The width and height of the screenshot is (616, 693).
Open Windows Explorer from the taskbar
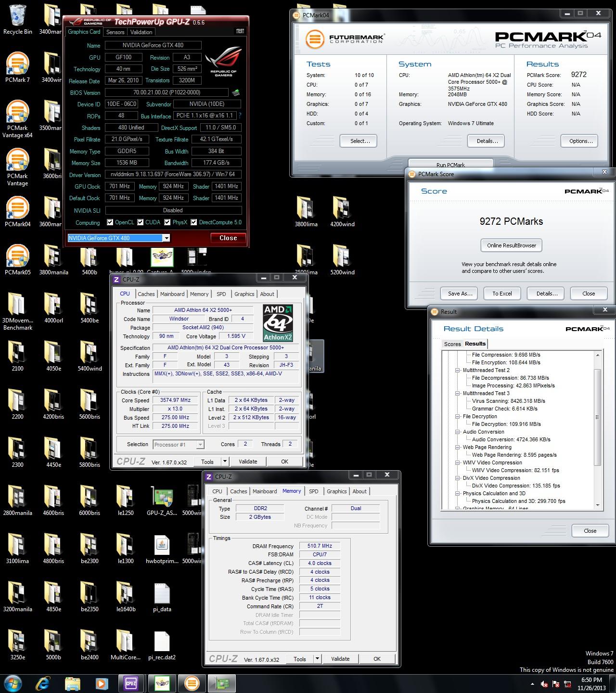72,683
